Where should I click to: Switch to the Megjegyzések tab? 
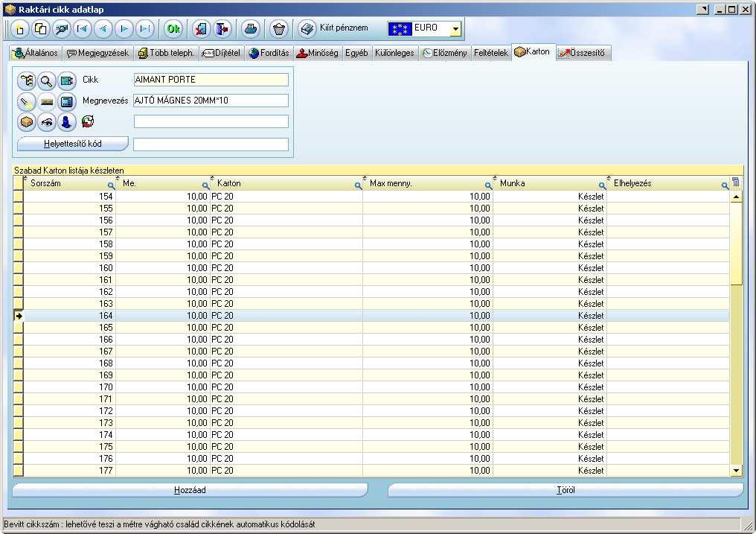[98, 53]
